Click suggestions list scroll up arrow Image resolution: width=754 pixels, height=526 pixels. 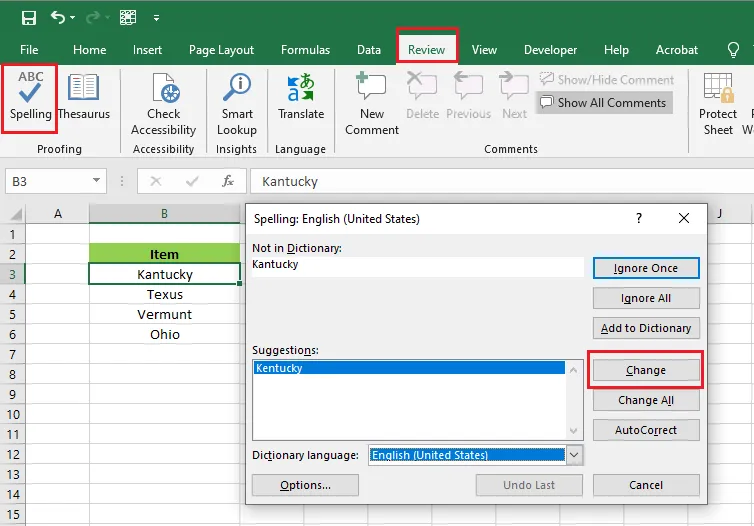[x=573, y=370]
